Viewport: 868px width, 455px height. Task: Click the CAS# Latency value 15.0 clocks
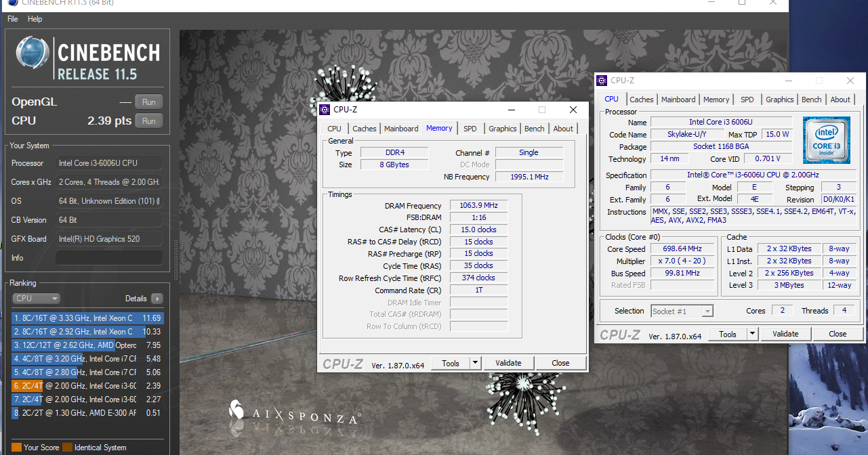coord(478,230)
